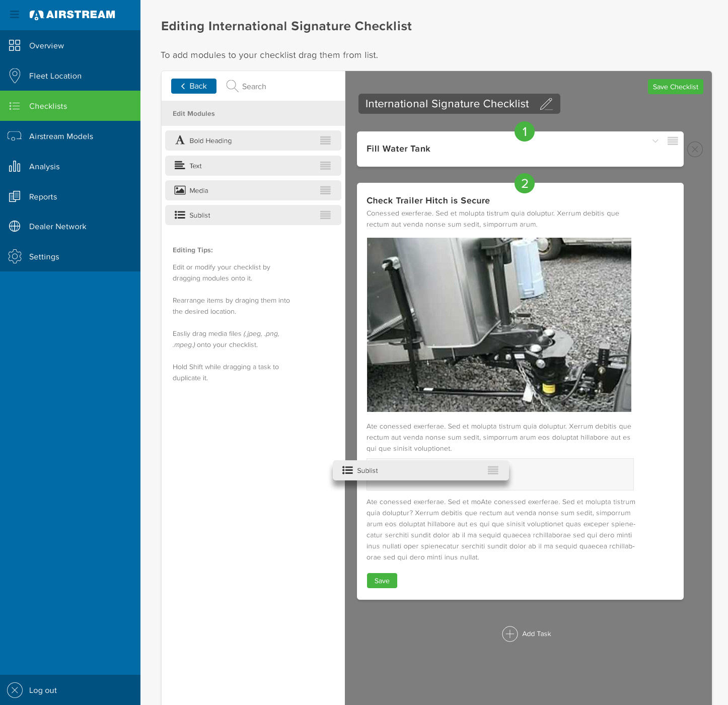The width and height of the screenshot is (728, 705).
Task: Edit the International Signature Checklist title field
Action: (459, 104)
